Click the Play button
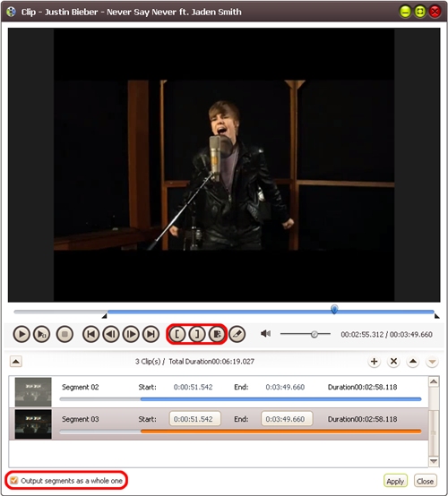 coord(22,334)
